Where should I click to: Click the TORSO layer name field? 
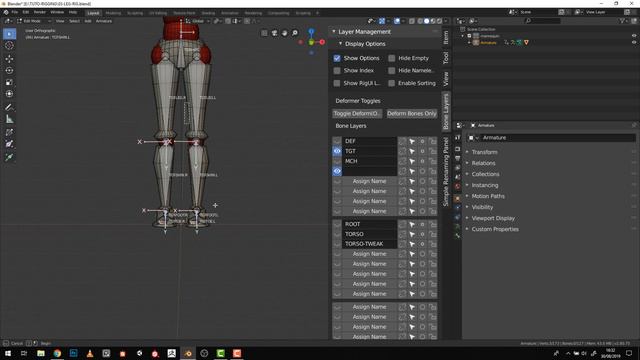click(x=369, y=234)
